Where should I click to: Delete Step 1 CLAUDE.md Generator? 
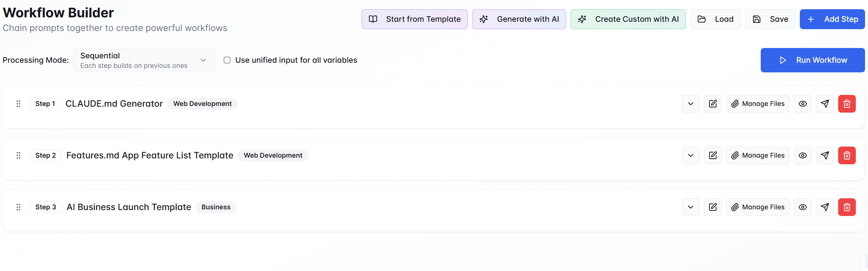(847, 104)
